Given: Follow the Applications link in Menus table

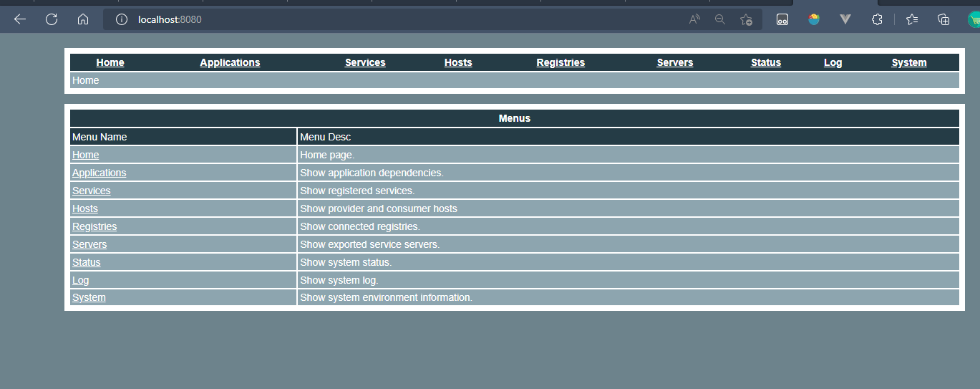Looking at the screenshot, I should point(100,173).
